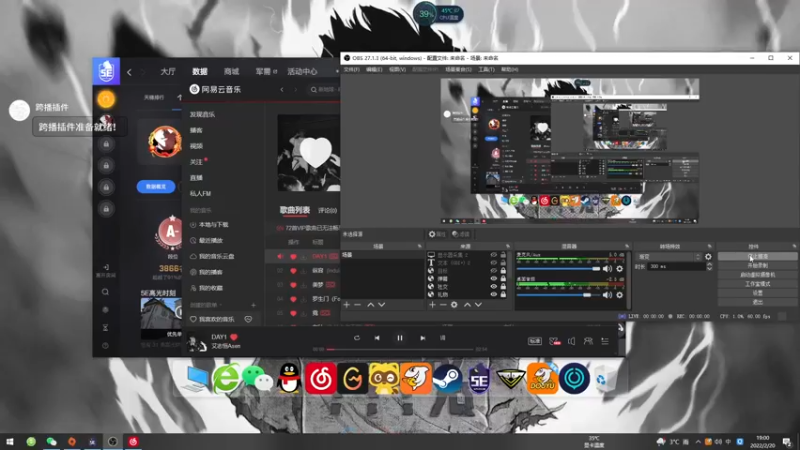
Task: Click the stop streaming button in OBS controls
Action: 757,257
